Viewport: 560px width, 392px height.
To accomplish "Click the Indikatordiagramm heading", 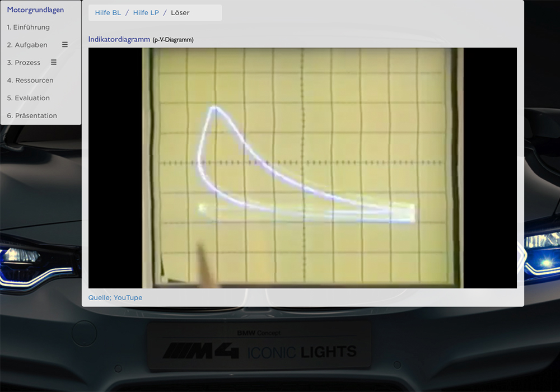I will (119, 39).
